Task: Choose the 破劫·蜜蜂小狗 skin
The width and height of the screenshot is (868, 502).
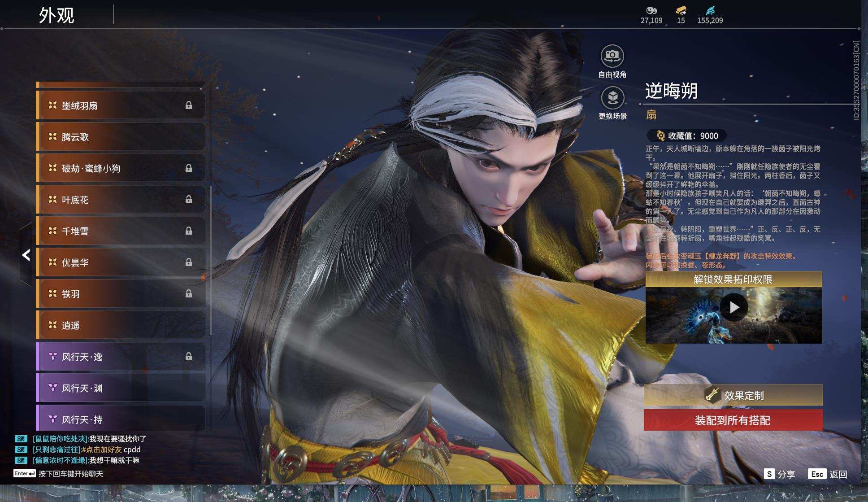Action: (121, 168)
